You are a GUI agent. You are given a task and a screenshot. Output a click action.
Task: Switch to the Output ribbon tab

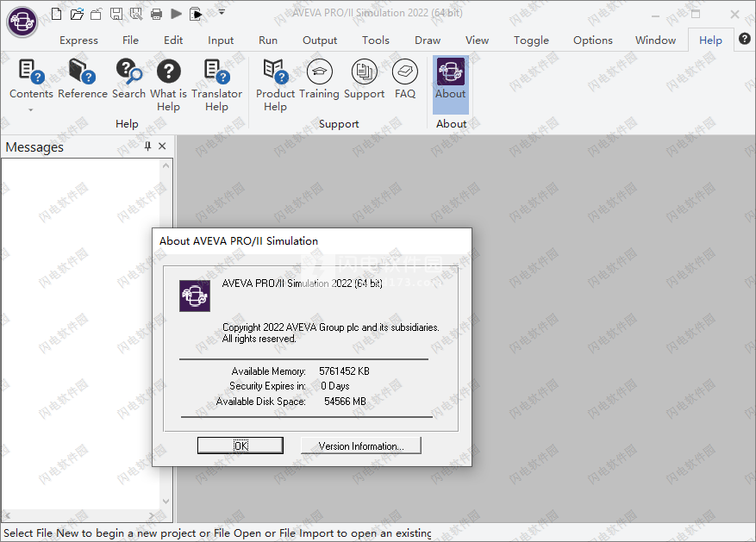coord(320,40)
